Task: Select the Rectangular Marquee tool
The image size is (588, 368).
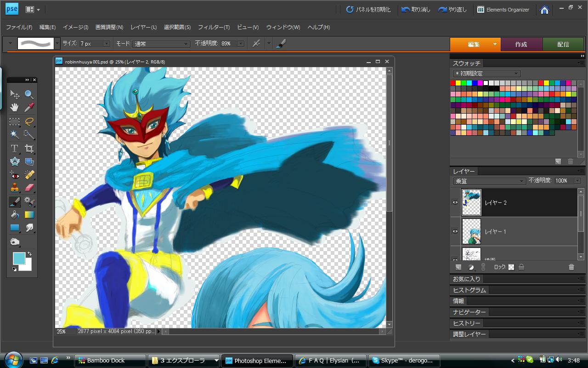Action: pyautogui.click(x=15, y=122)
